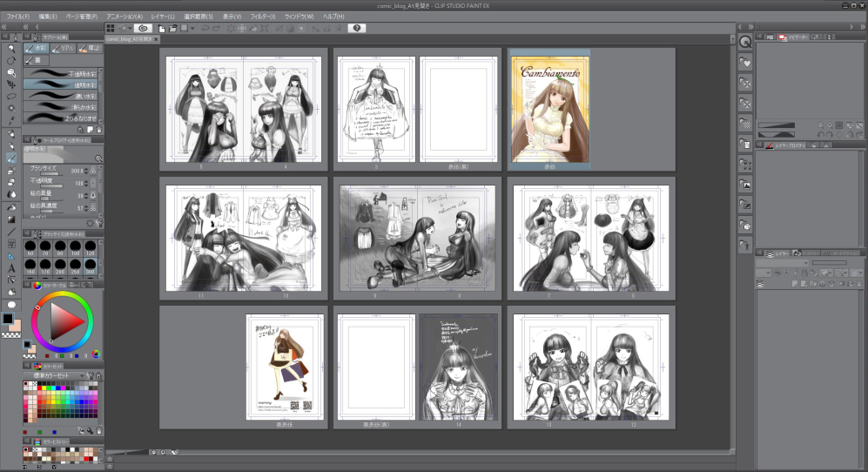Open the レイヤー(L) menu
Viewport: 868px width, 472px height.
[163, 17]
